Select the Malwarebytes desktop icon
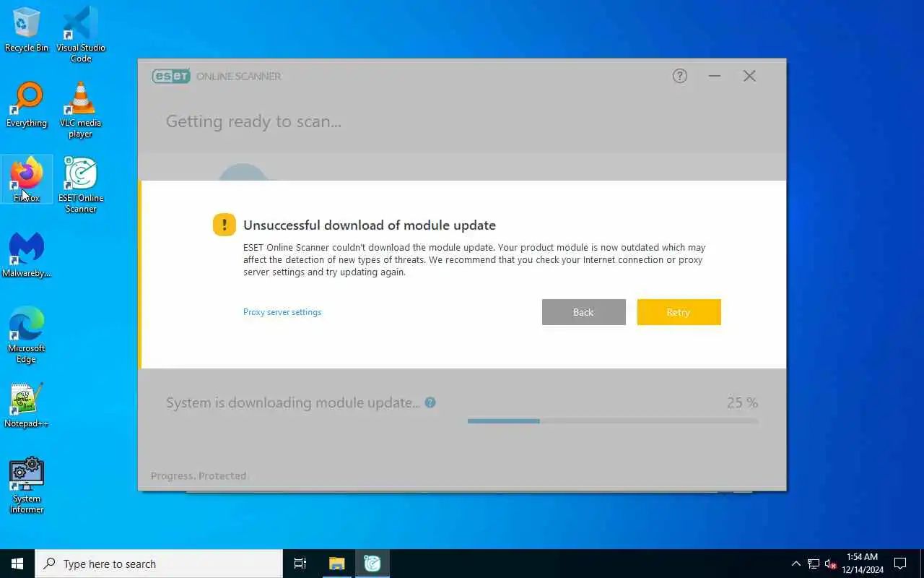This screenshot has width=924, height=578. click(27, 255)
